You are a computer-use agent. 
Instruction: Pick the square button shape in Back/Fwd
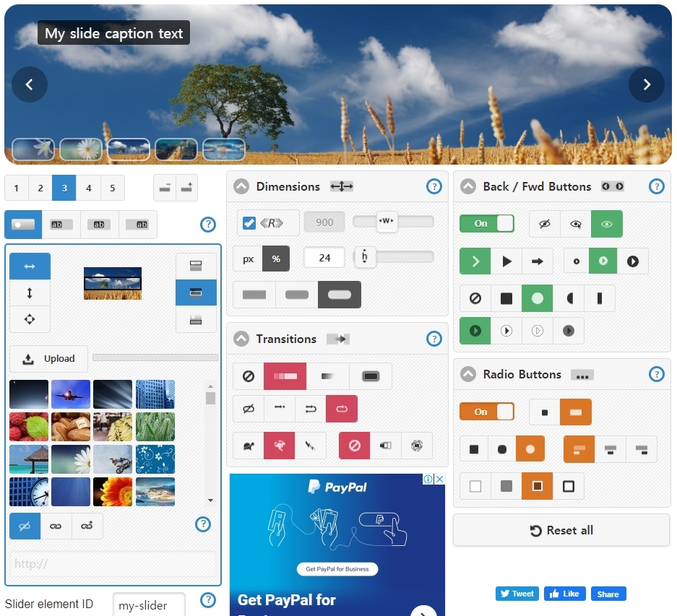(506, 298)
